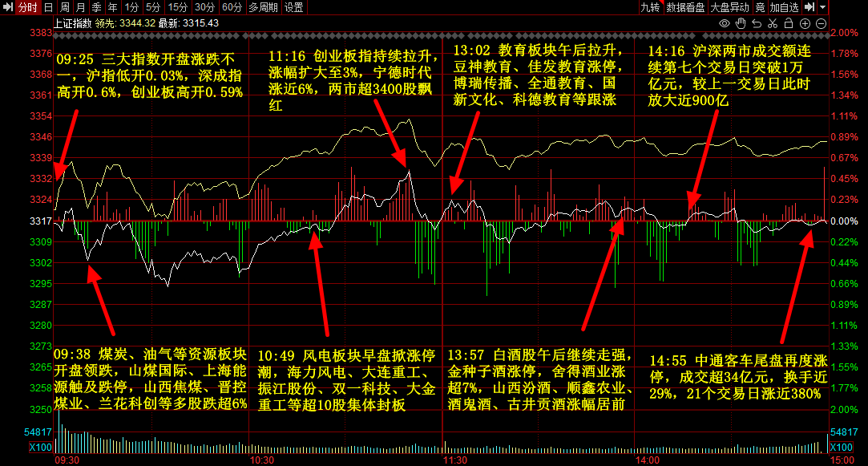Click the right panel collapse arrow icon
868x466 pixels.
[x=809, y=7]
